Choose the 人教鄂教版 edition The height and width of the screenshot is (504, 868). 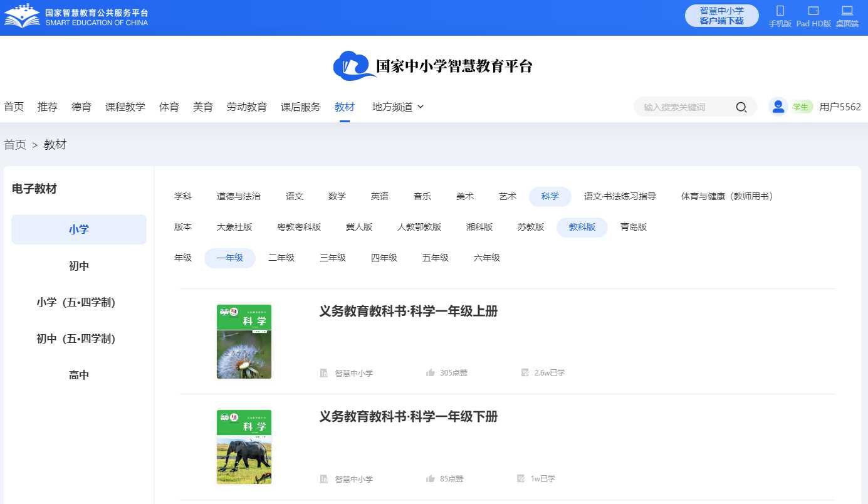coord(419,227)
